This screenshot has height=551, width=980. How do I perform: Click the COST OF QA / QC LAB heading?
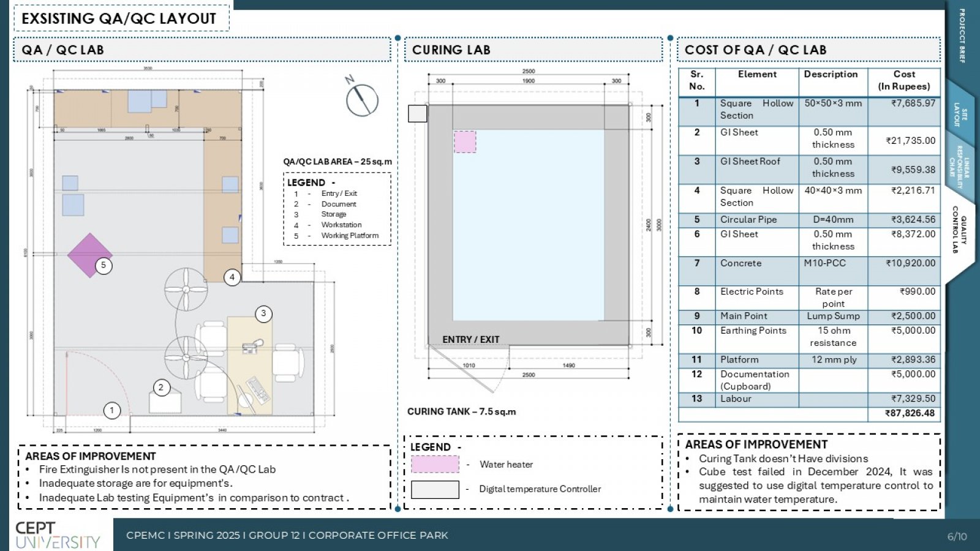point(756,50)
